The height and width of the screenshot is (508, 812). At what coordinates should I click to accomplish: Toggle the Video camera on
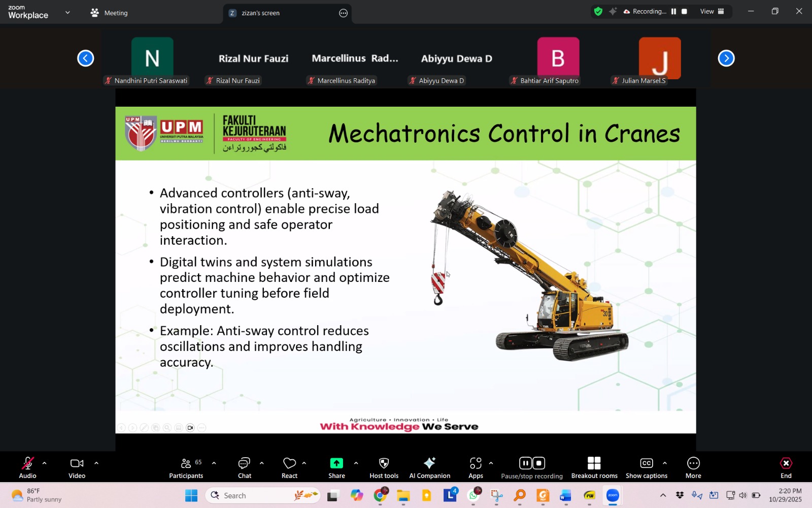77,467
